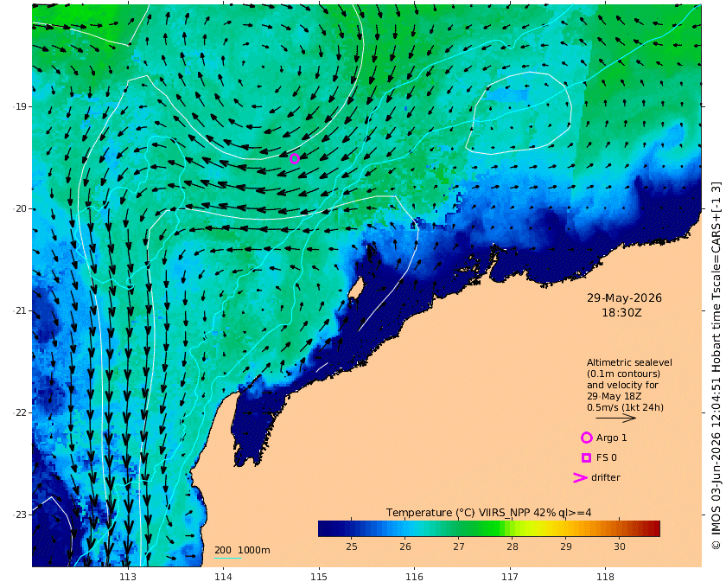Viewport: 726px width, 588px height.
Task: Click the vertical IMOS copyright timestamp text
Action: click(x=716, y=366)
